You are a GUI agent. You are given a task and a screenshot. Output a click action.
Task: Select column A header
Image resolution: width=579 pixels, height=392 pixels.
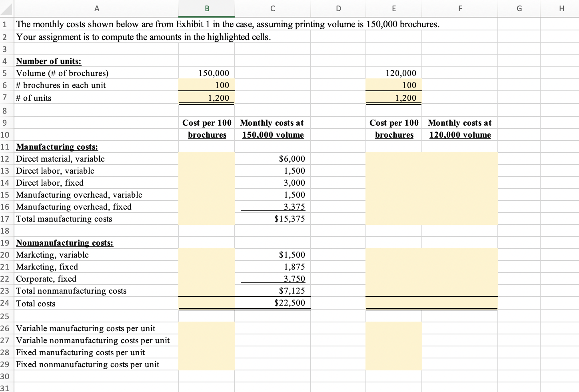(96, 8)
